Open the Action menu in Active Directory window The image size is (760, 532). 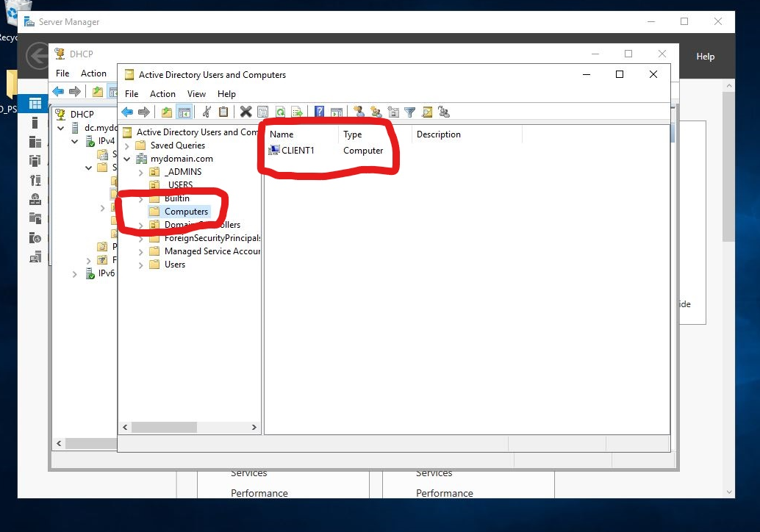point(162,94)
